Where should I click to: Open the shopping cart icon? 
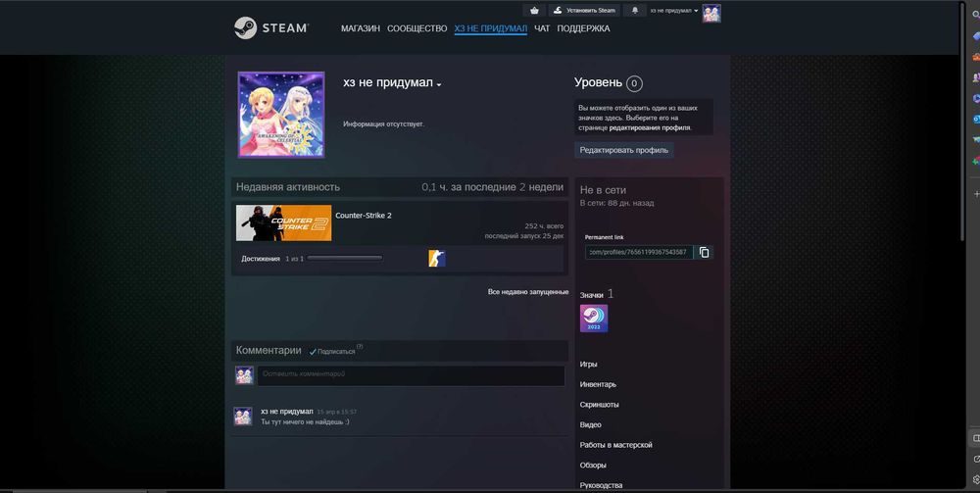click(x=534, y=11)
